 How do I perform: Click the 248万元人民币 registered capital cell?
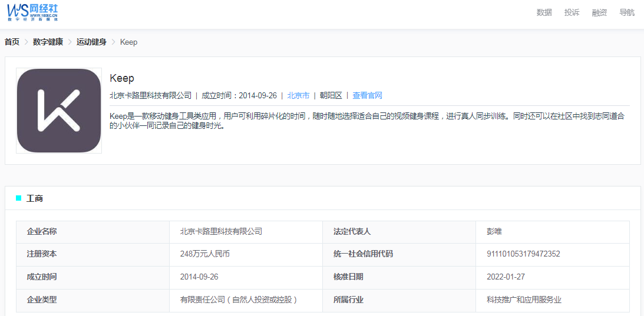click(x=204, y=254)
